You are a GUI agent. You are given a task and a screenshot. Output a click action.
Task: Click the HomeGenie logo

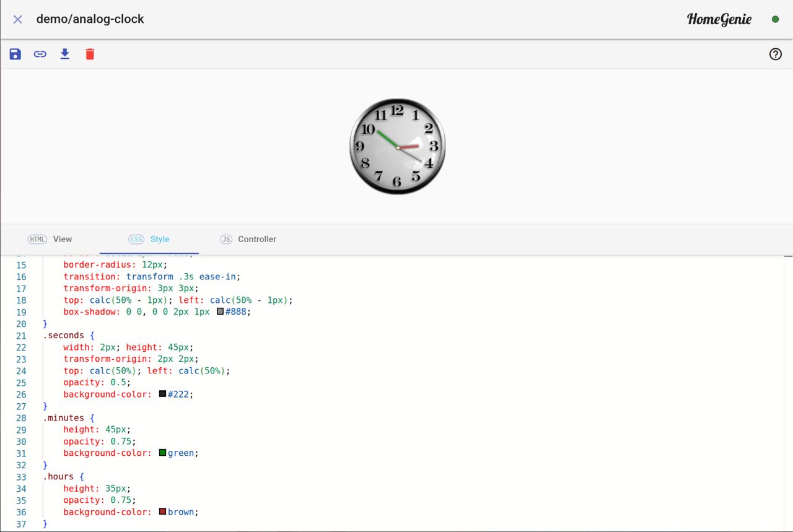pyautogui.click(x=719, y=19)
